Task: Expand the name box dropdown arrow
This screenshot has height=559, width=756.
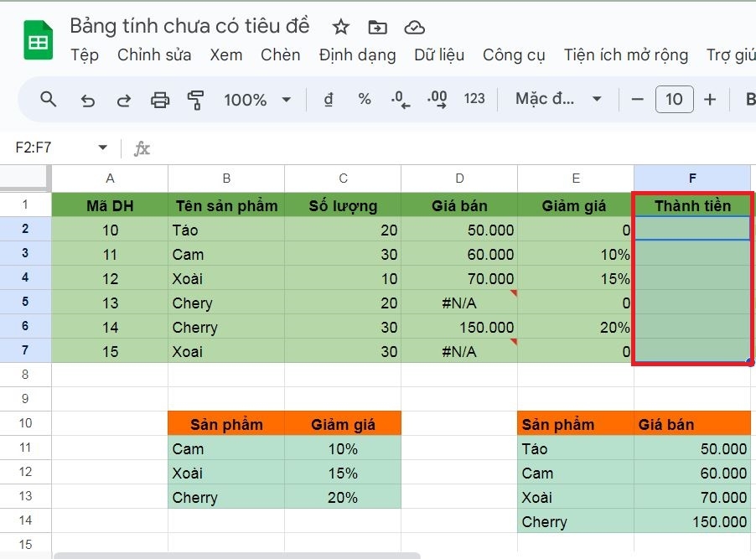Action: [103, 148]
